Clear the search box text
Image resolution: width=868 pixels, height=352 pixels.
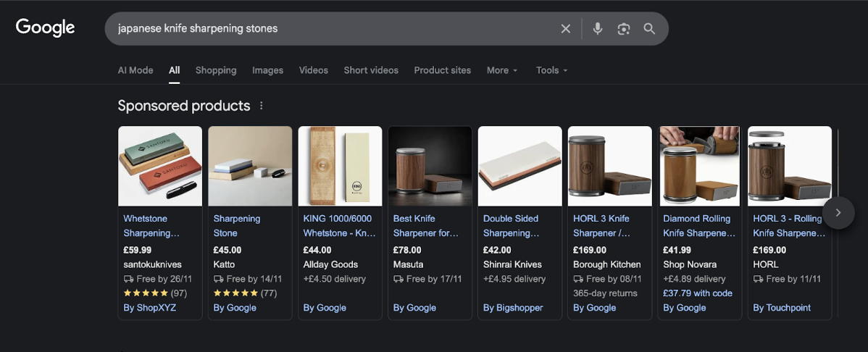(565, 29)
